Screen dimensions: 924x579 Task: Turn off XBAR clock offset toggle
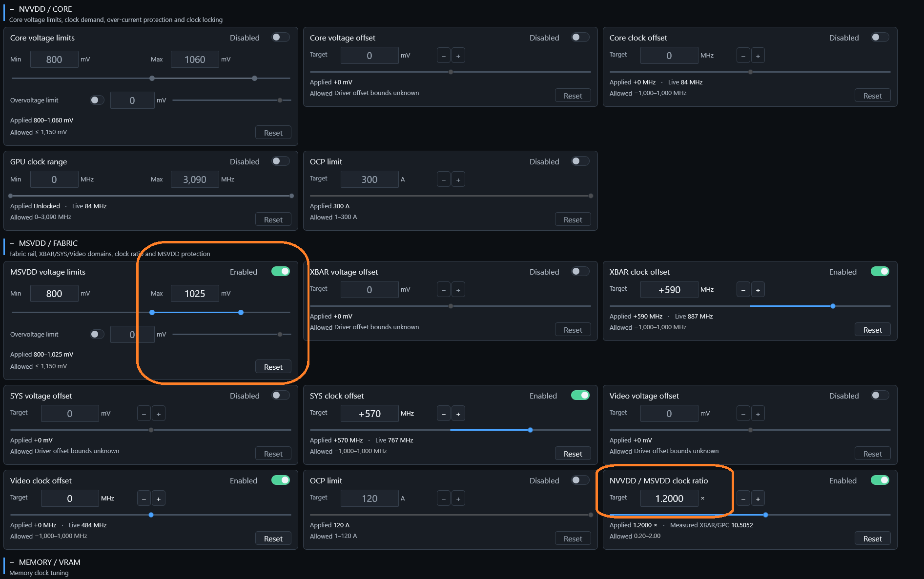(x=880, y=272)
